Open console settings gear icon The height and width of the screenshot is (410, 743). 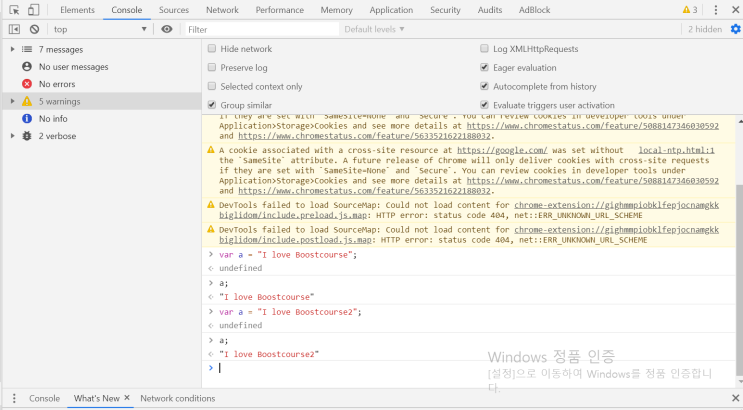(x=735, y=29)
